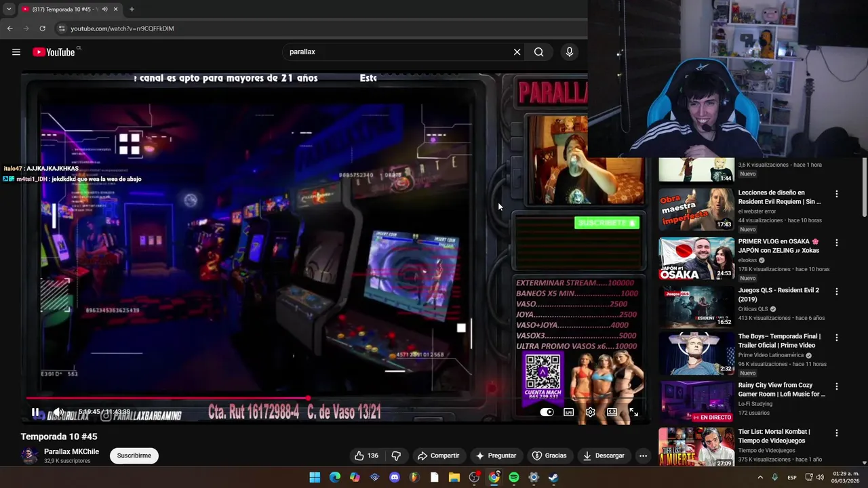The image size is (868, 488).
Task: Open the Preguntar AI button
Action: pos(496,455)
